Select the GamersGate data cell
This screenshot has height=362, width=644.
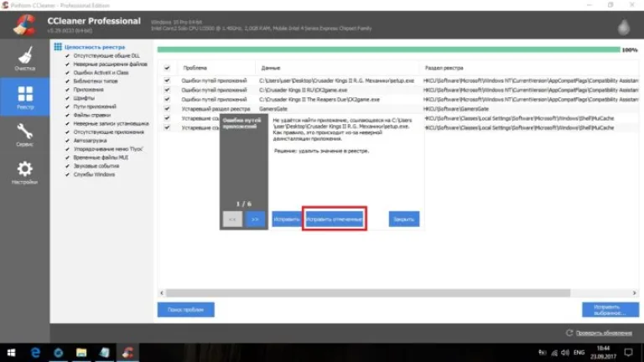(x=273, y=109)
